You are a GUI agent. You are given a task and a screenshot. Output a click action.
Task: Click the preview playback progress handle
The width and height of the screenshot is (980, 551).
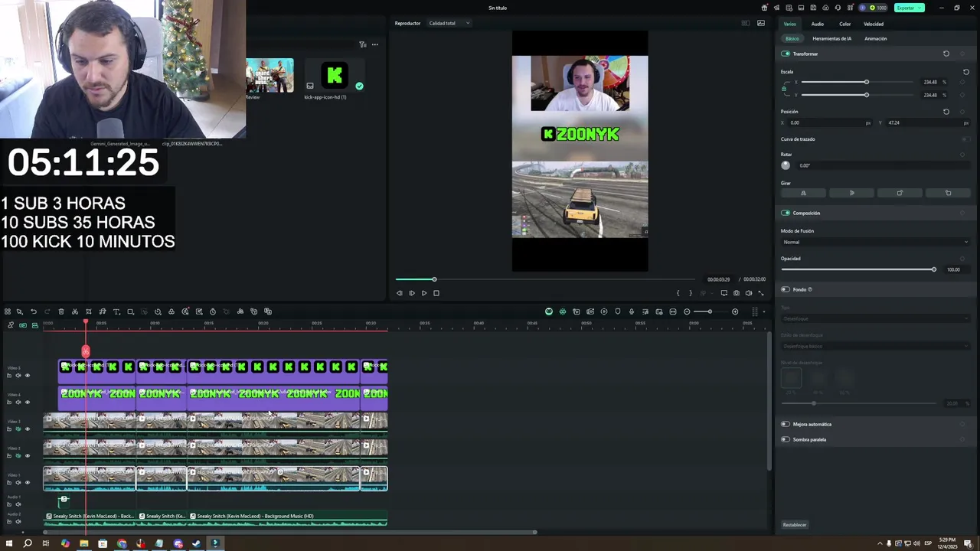coord(434,279)
